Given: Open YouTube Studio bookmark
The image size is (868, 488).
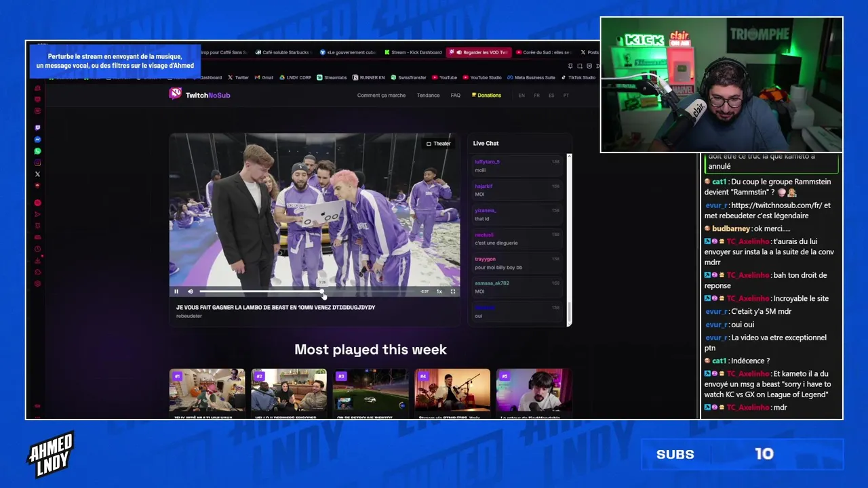Looking at the screenshot, I should [x=481, y=77].
